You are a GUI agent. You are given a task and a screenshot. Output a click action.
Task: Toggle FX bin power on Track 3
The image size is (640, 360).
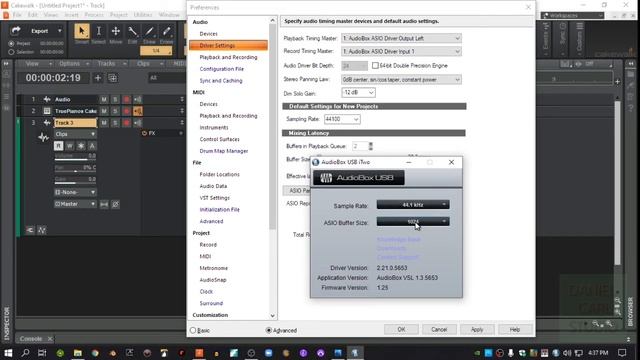pos(144,133)
